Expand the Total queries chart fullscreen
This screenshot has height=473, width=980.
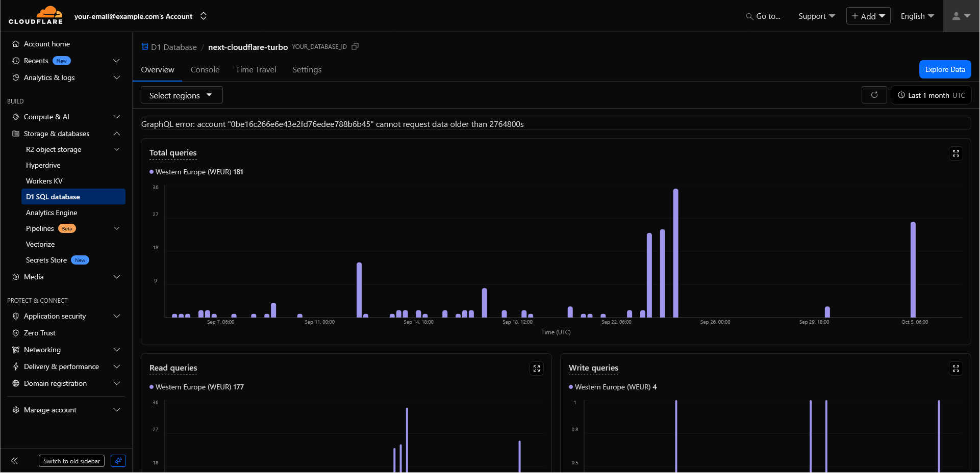tap(956, 153)
